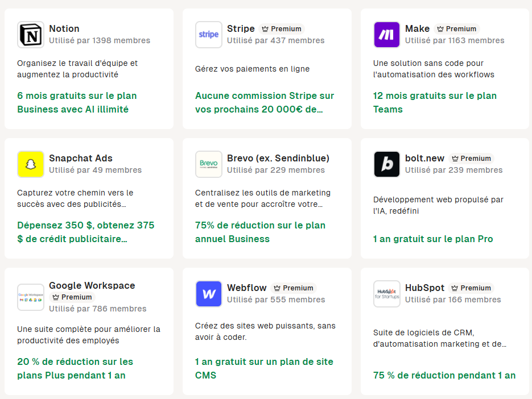The image size is (532, 399).
Task: Click 'Utilisé par 229 membres' text
Action: click(276, 170)
